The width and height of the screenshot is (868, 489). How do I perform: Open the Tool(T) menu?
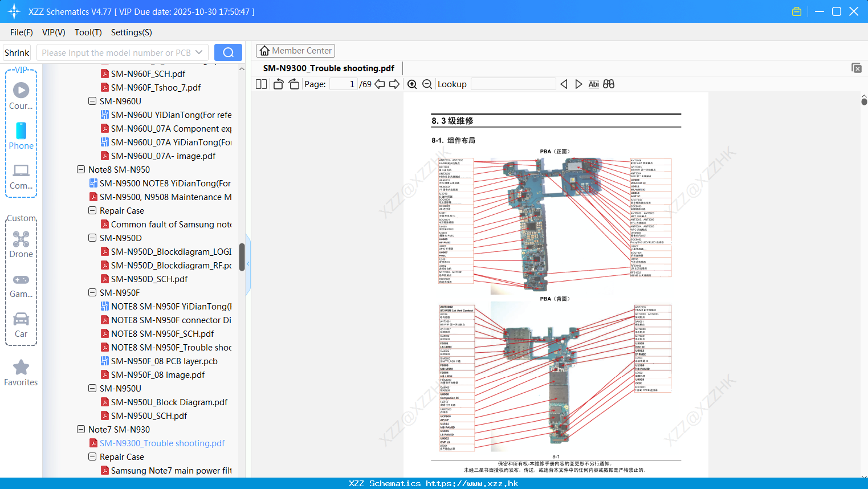point(88,32)
